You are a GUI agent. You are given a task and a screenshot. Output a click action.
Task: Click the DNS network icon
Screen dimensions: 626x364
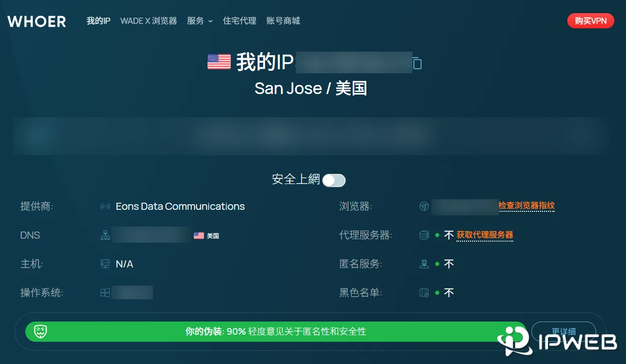tap(105, 235)
